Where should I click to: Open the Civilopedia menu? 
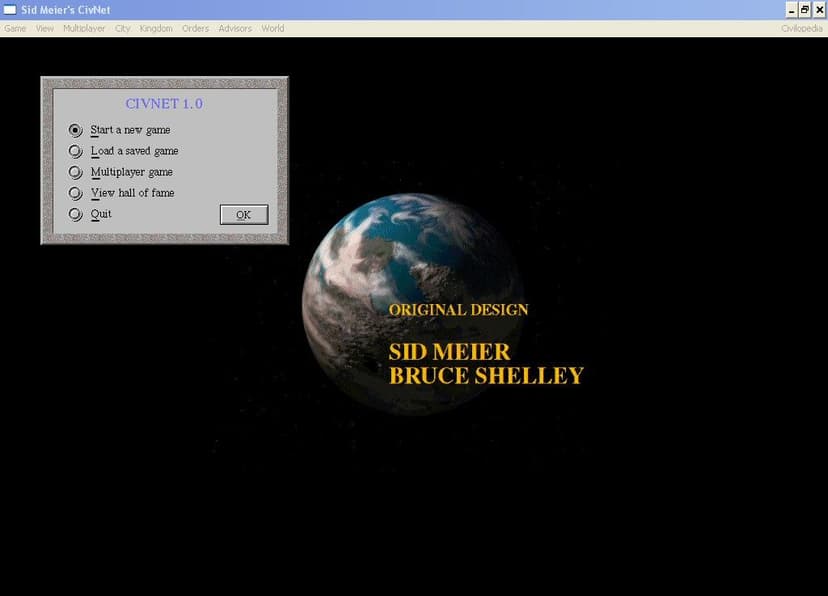(802, 29)
